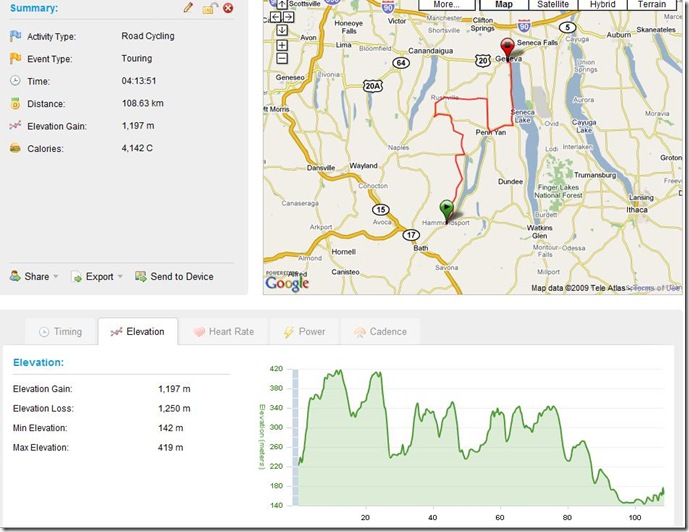Image resolution: width=689 pixels, height=532 pixels.
Task: Switch map to Satellite view
Action: [x=553, y=4]
